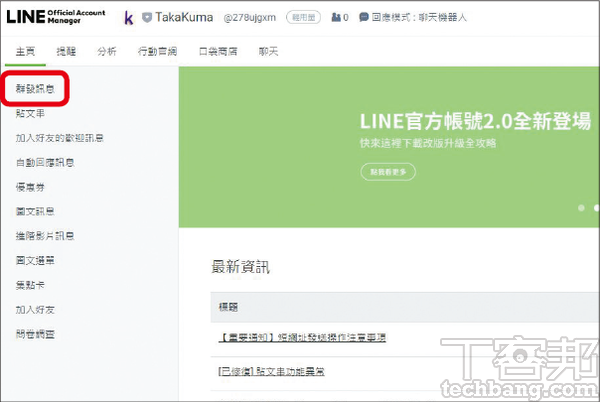Open 集點卡 sidebar item

tap(30, 285)
